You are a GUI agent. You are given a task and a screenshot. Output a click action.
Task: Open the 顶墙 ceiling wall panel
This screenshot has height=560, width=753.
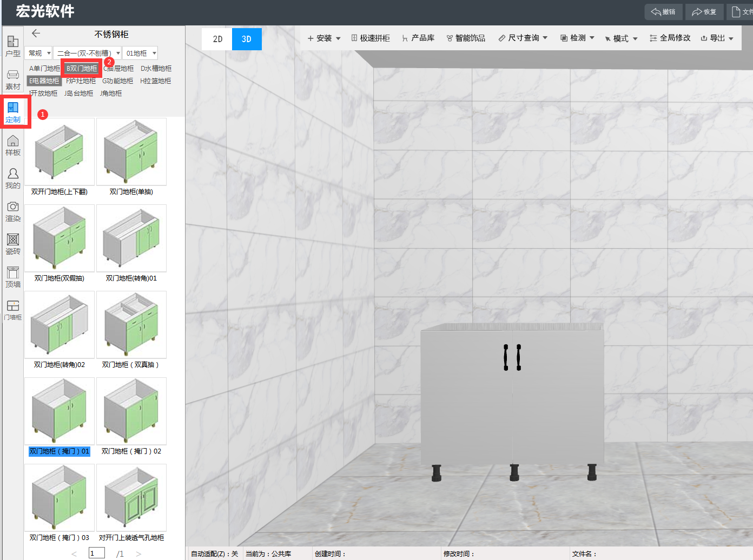13,277
